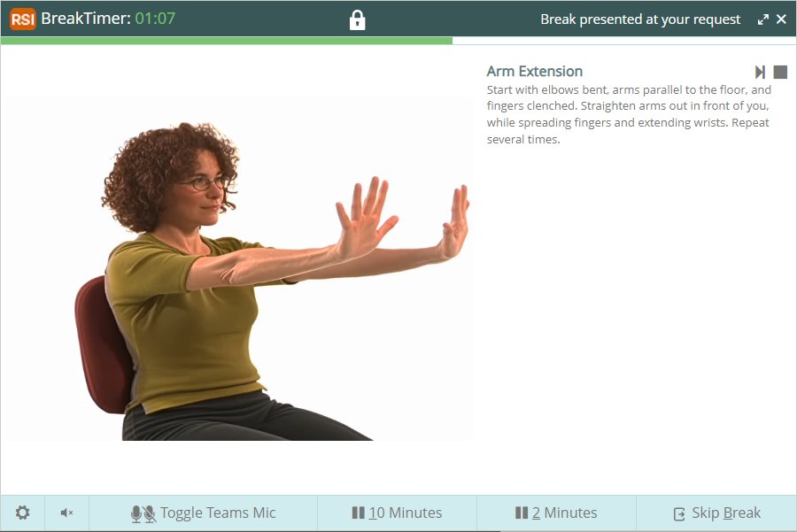Toggle Teams Mic button
This screenshot has height=532, width=797.
204,513
